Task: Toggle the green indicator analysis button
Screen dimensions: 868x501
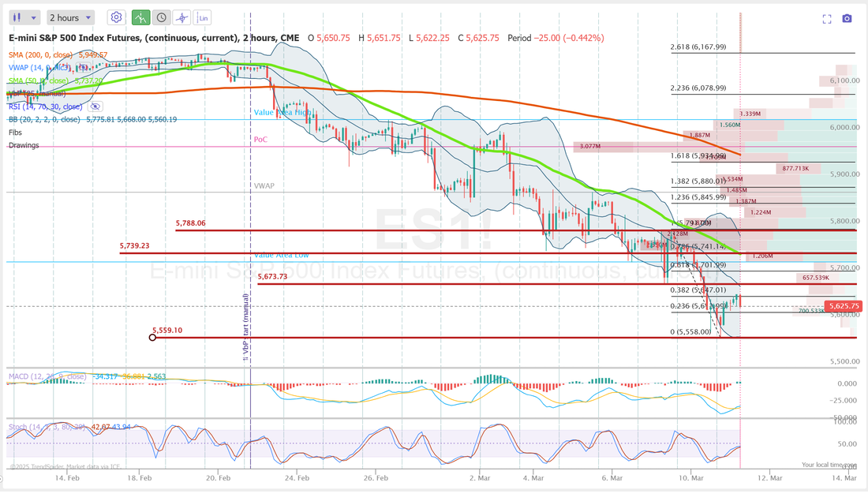Action: (140, 17)
